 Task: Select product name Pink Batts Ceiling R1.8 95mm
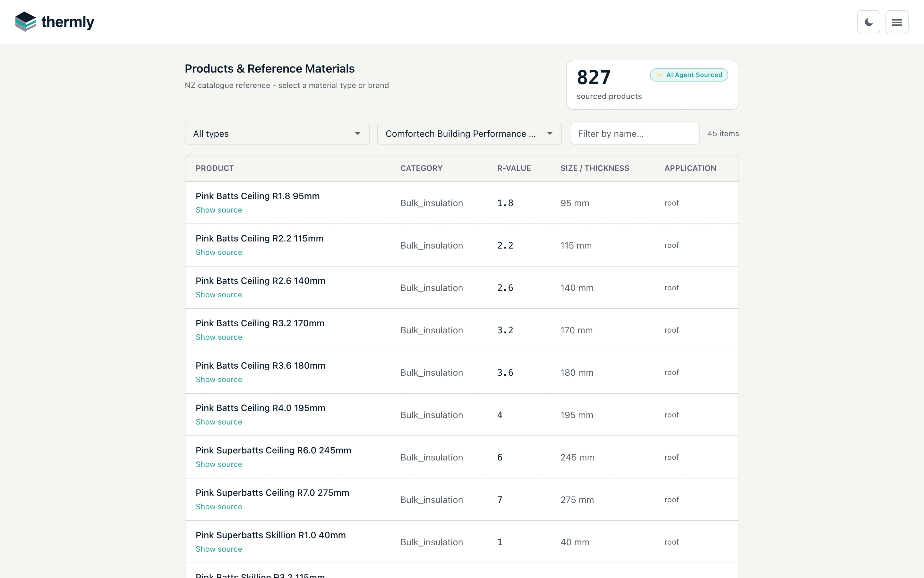(257, 196)
